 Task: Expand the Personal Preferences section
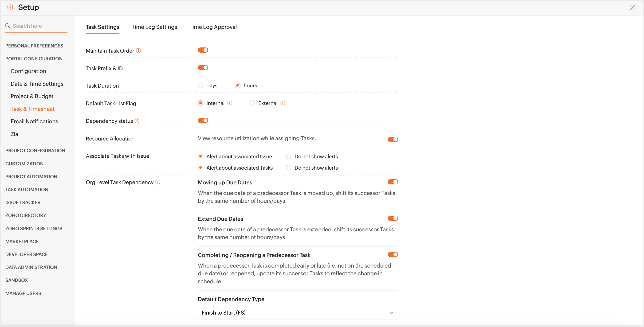pos(34,46)
